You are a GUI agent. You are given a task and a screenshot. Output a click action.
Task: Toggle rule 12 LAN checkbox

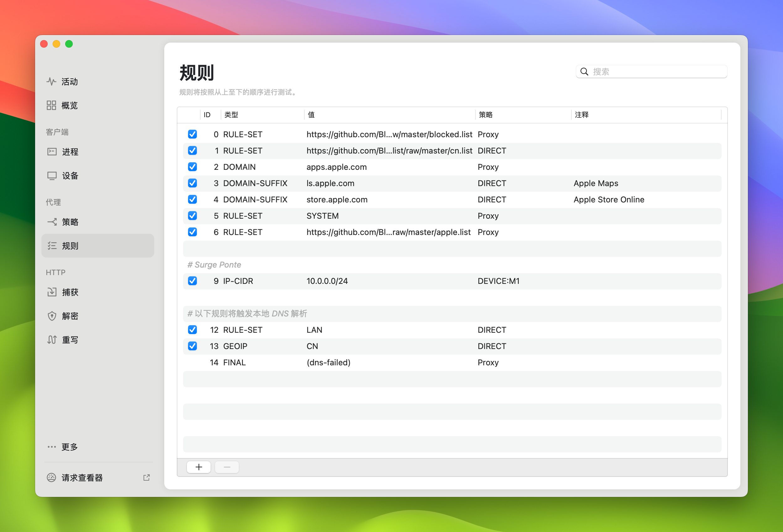click(x=192, y=330)
